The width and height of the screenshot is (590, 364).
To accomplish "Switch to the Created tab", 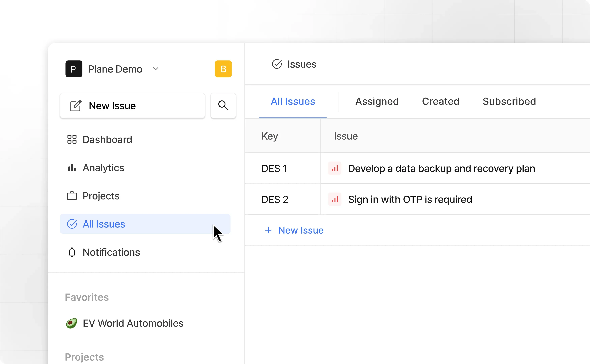I will (440, 101).
